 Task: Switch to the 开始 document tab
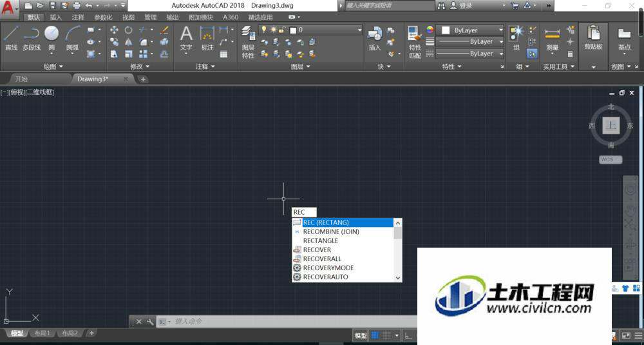point(22,79)
